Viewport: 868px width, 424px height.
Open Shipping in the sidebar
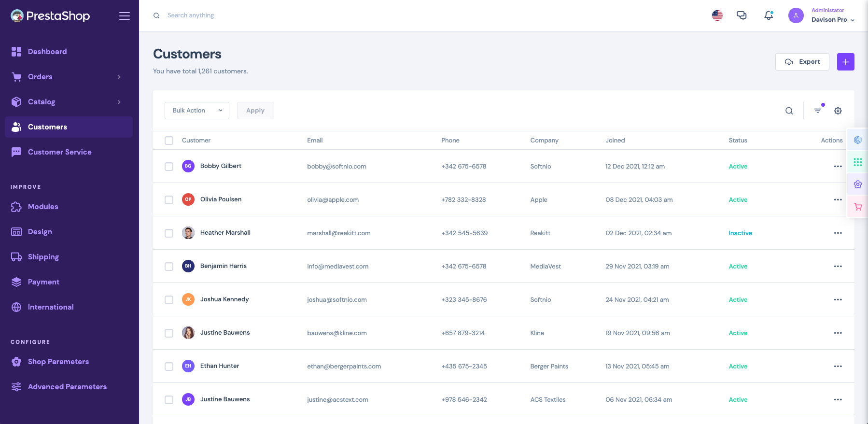(x=69, y=257)
